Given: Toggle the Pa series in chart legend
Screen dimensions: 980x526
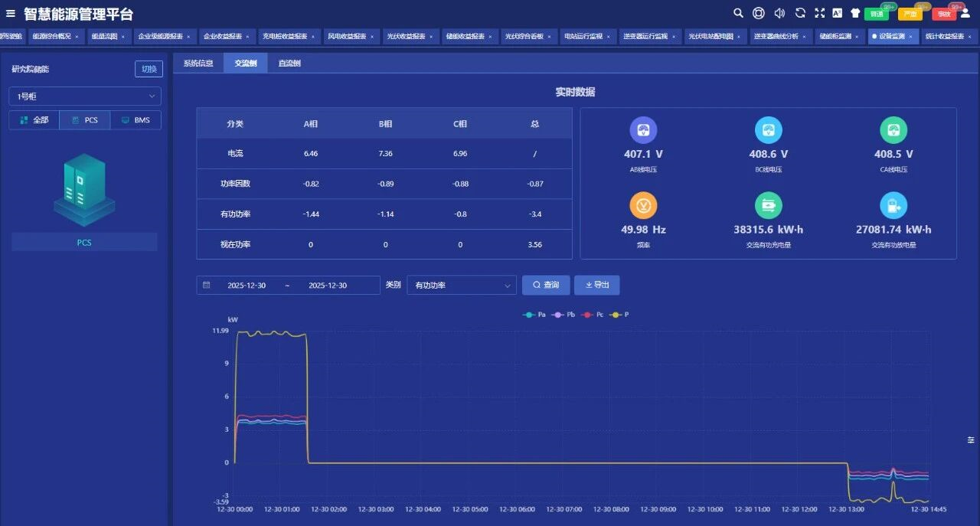Looking at the screenshot, I should pyautogui.click(x=534, y=315).
